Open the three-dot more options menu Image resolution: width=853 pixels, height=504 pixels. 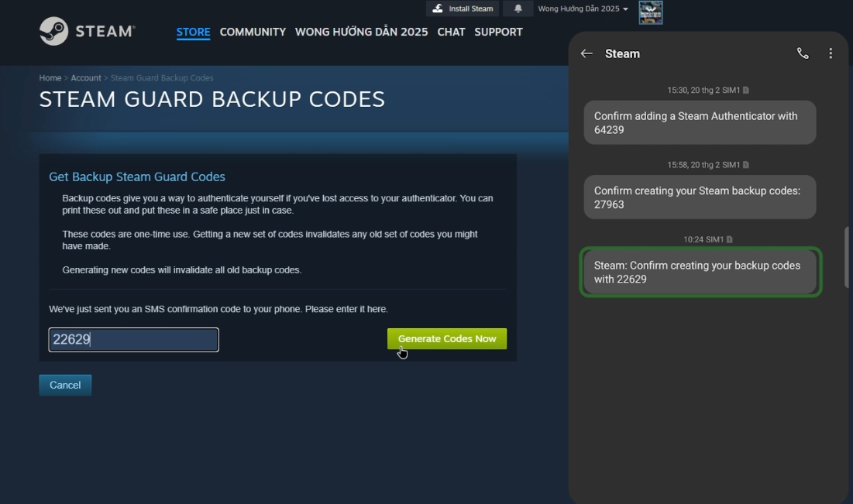point(831,53)
